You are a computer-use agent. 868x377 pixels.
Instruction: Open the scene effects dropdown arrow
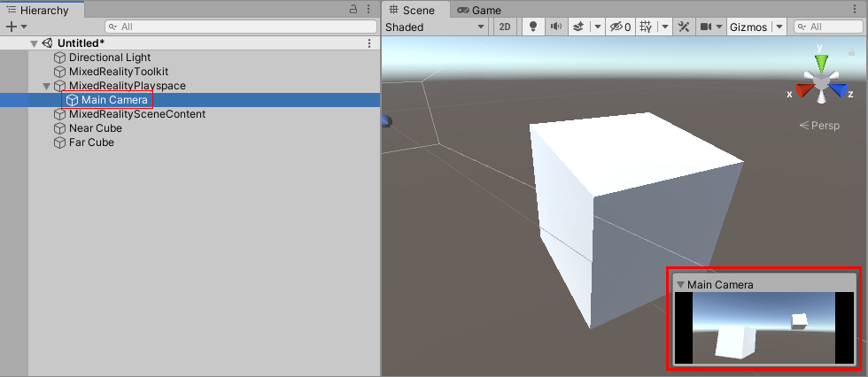597,27
